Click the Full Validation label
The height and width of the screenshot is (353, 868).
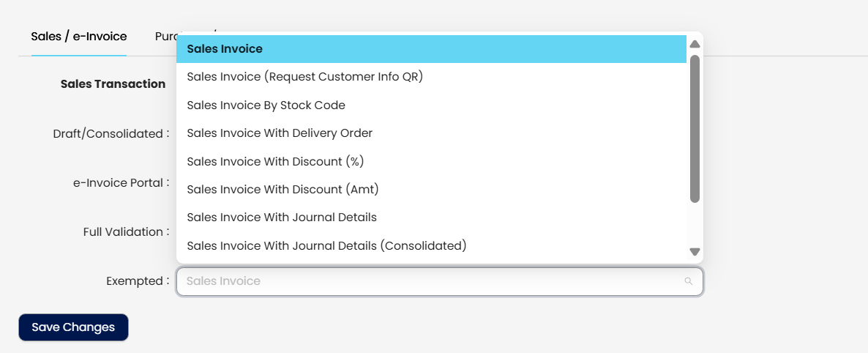126,232
